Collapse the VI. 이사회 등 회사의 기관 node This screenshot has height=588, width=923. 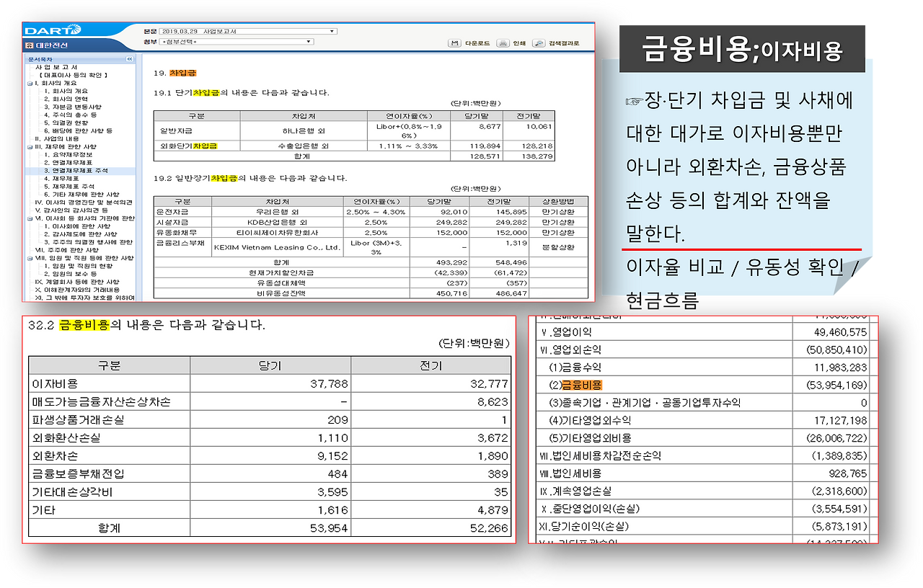pyautogui.click(x=30, y=218)
